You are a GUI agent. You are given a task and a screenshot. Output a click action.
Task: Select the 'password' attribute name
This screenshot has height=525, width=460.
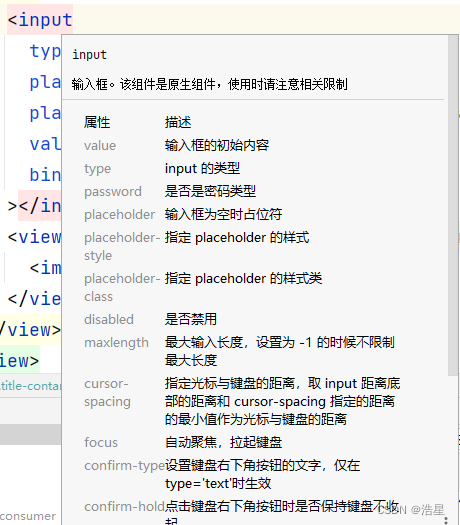coord(113,192)
